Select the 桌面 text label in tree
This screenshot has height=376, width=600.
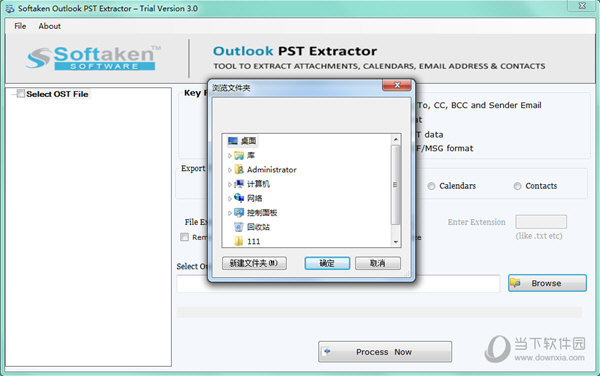pyautogui.click(x=249, y=141)
